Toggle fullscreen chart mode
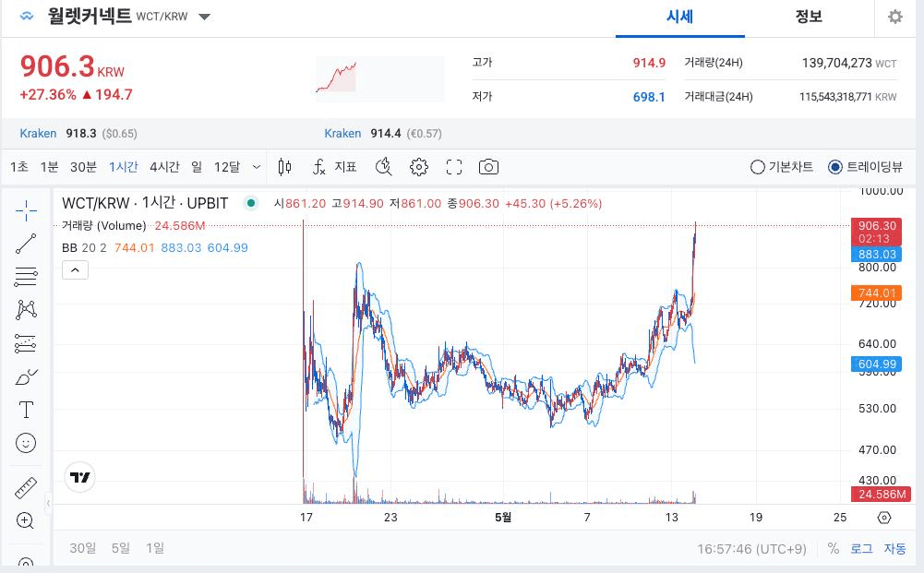 (x=454, y=167)
